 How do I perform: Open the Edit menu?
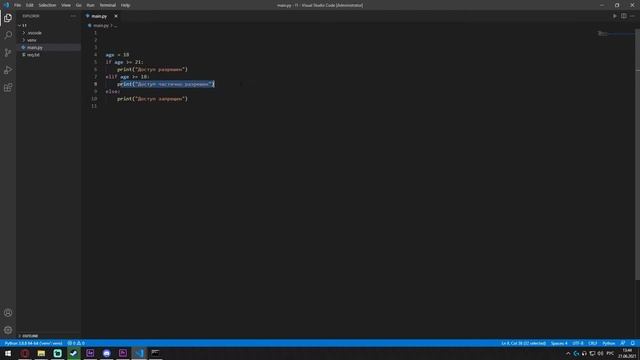click(30, 5)
